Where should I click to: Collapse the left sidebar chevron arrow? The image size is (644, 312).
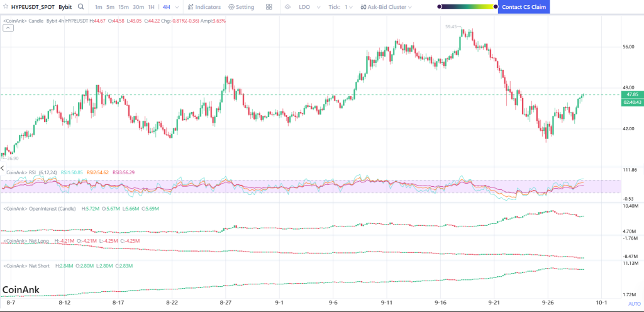[2, 169]
